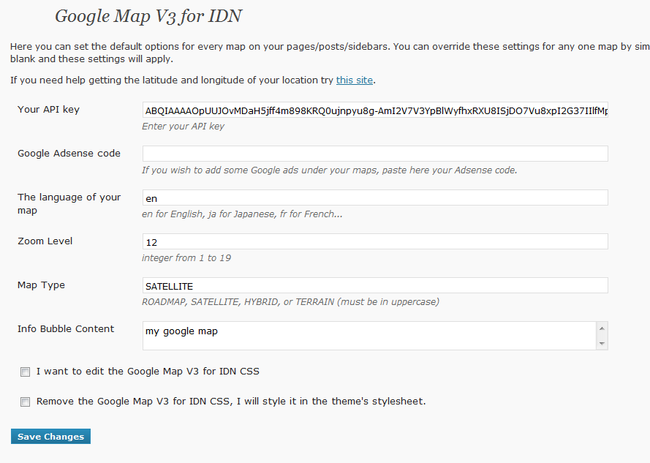The width and height of the screenshot is (650, 463).
Task: Click the Google Adsense code input field
Action: pos(375,154)
